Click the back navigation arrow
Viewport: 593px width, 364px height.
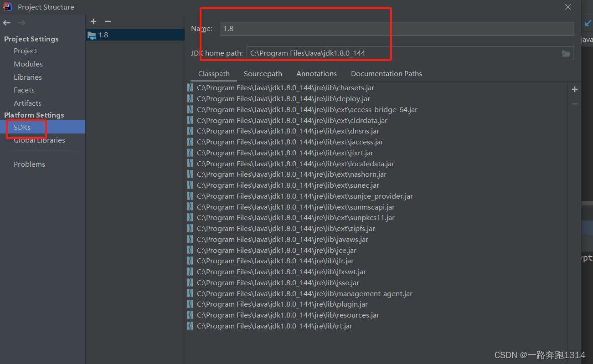coord(7,23)
